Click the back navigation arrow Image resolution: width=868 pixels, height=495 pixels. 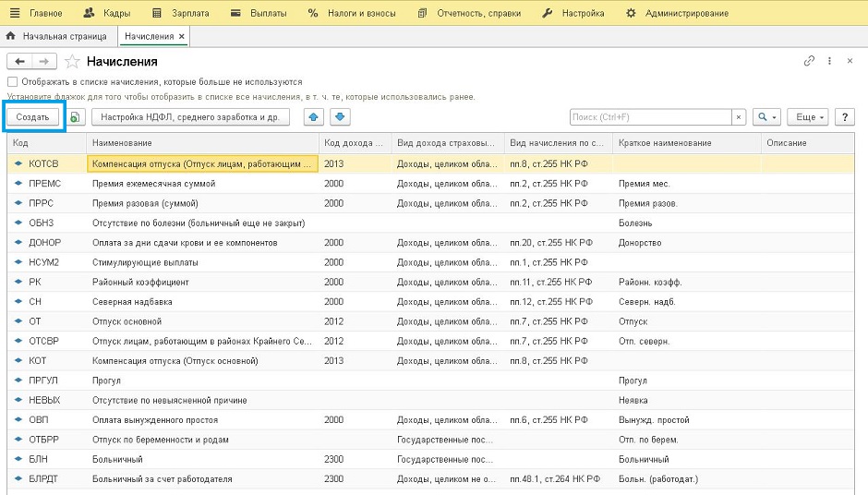[19, 61]
